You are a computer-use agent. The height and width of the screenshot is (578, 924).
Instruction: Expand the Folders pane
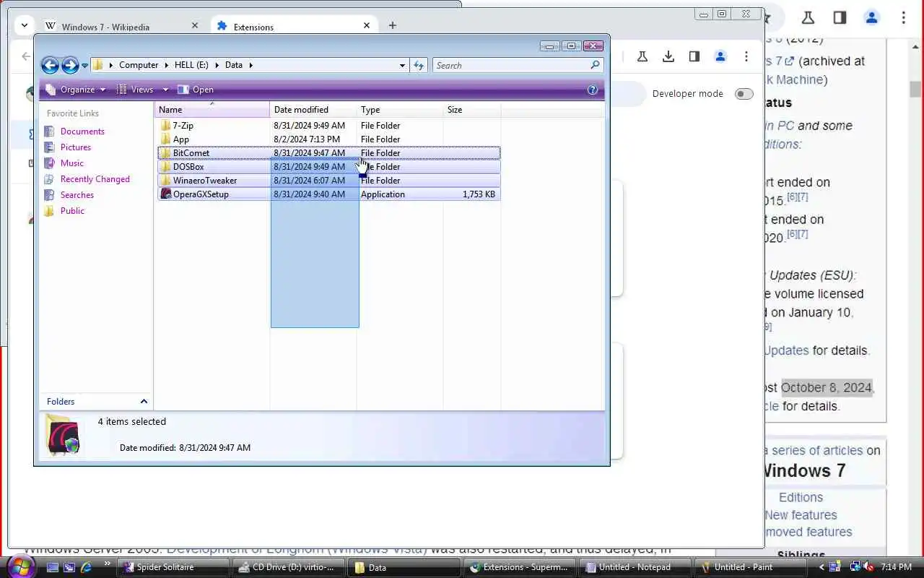144,402
